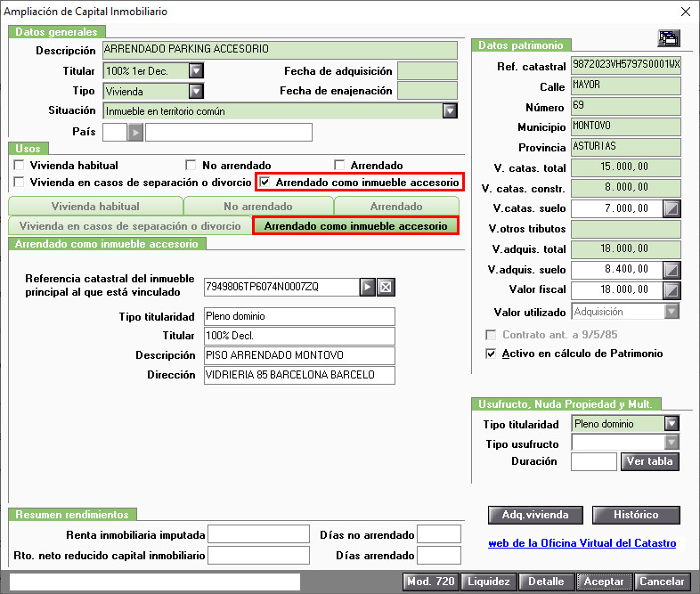
Task: Click the V.adquis. suelo value 8.400,00
Action: coord(617,270)
